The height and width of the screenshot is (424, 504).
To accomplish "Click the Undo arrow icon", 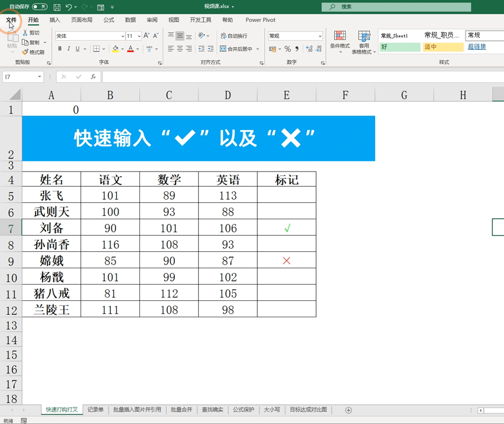I will coord(68,7).
